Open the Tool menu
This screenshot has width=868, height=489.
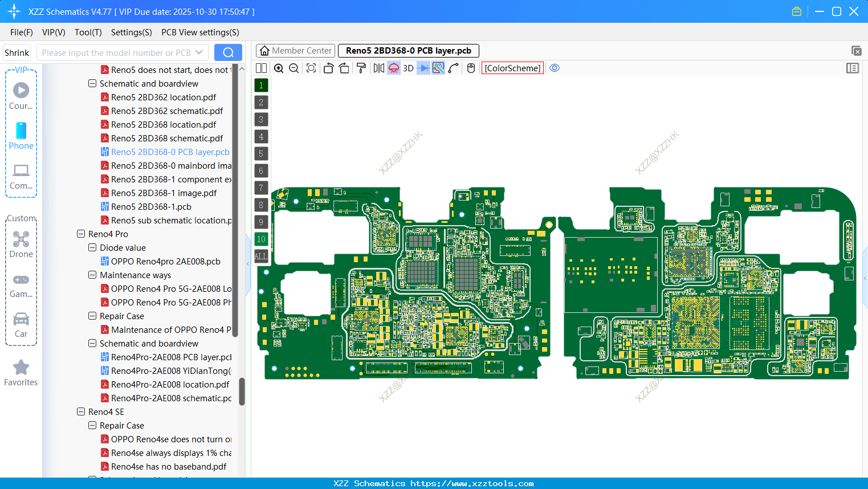(x=88, y=32)
